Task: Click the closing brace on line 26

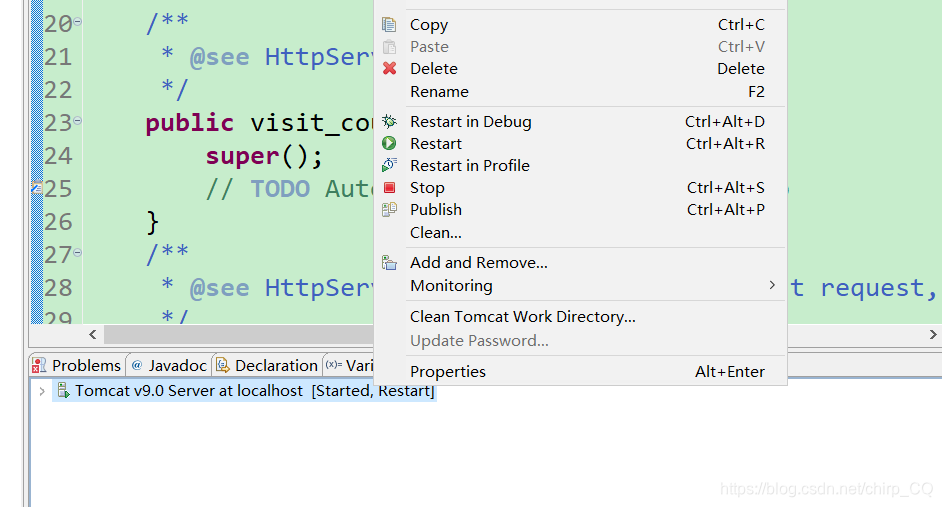Action: pyautogui.click(x=153, y=222)
